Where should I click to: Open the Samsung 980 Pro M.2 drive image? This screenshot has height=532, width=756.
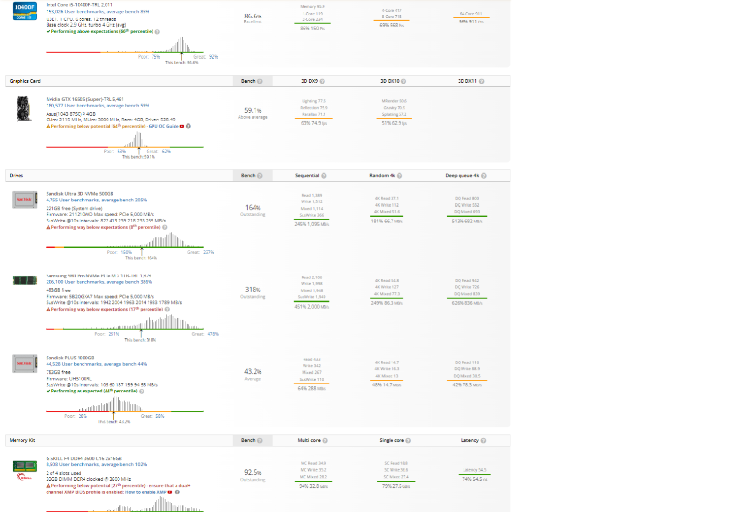pos(25,280)
